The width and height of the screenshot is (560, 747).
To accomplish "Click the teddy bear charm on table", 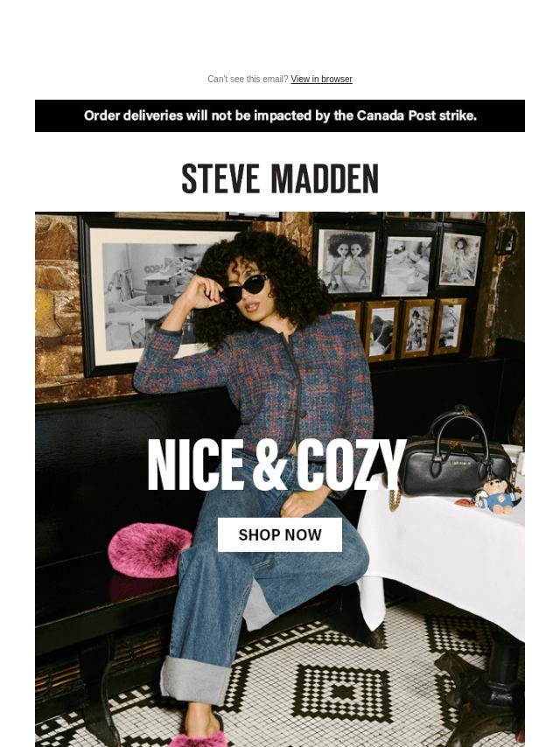I will (497, 495).
